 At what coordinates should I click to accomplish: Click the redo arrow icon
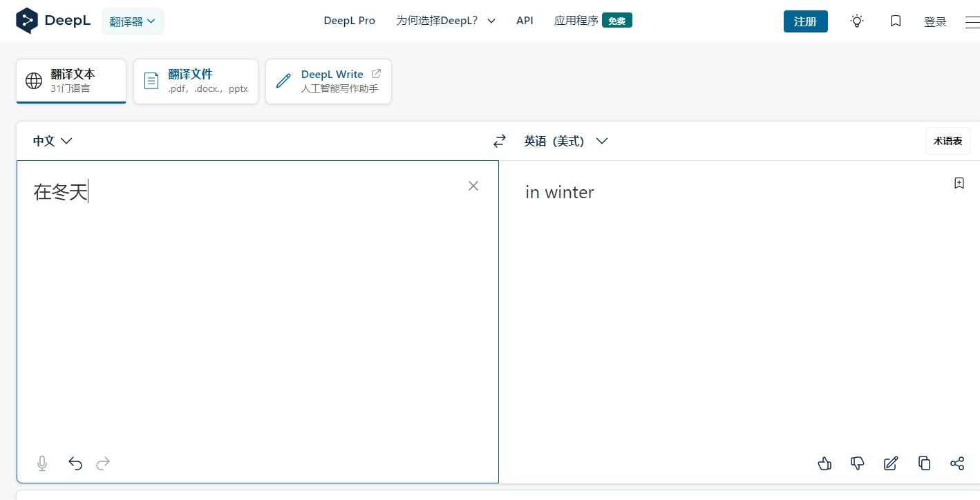click(103, 463)
